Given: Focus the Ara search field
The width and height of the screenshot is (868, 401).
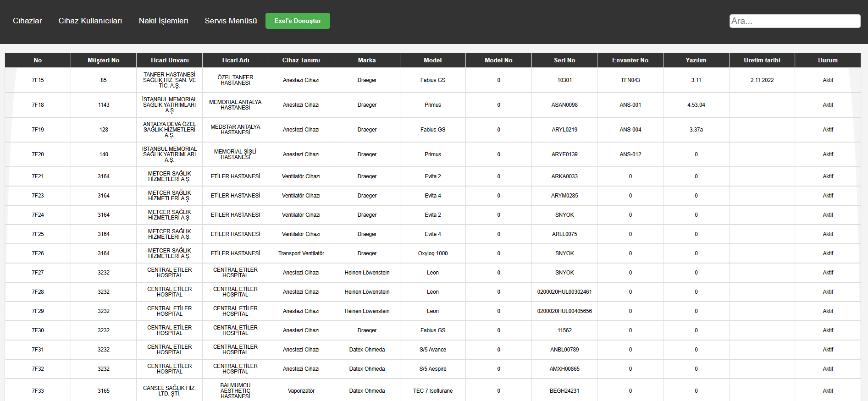Looking at the screenshot, I should [795, 21].
